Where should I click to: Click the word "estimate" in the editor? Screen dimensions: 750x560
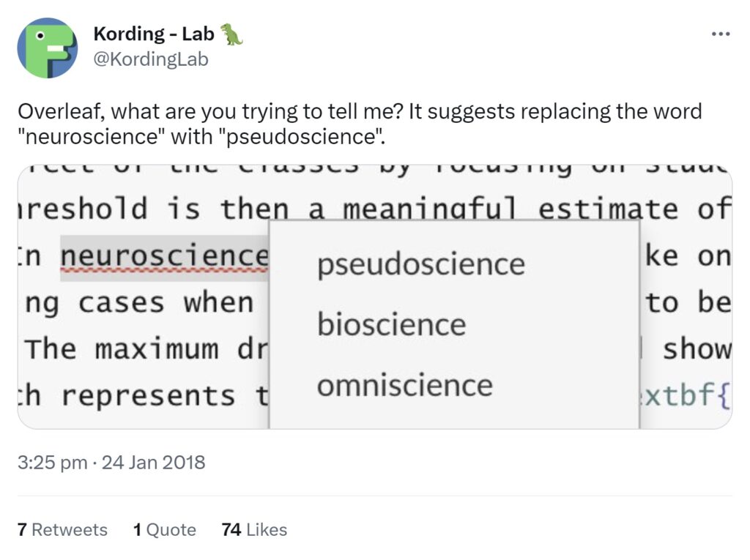click(609, 210)
